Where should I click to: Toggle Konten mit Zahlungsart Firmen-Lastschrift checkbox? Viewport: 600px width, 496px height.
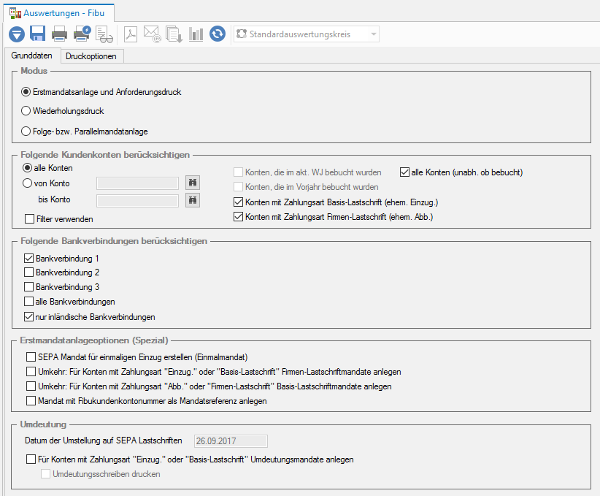238,217
